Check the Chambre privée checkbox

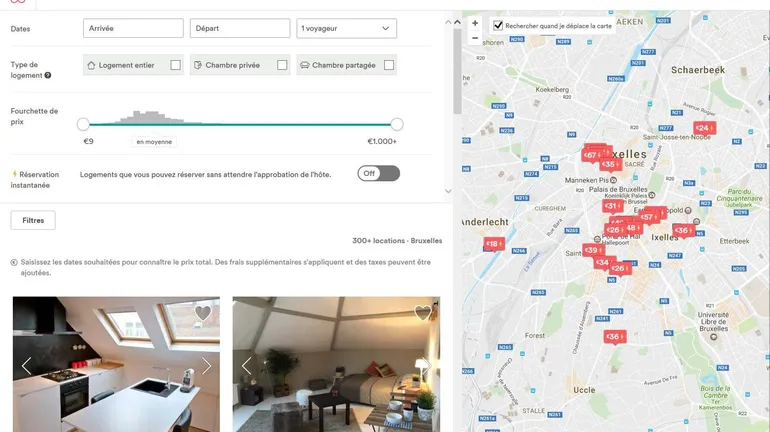tap(282, 65)
